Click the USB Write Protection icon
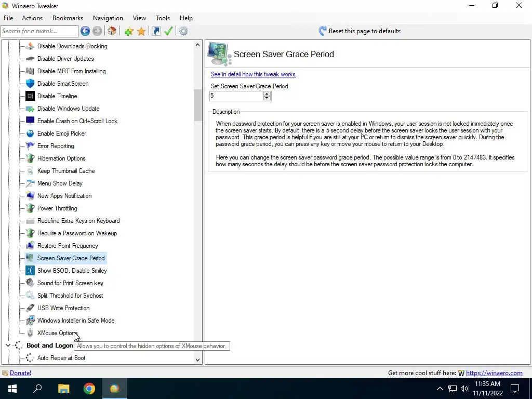The width and height of the screenshot is (532, 399). click(x=30, y=308)
